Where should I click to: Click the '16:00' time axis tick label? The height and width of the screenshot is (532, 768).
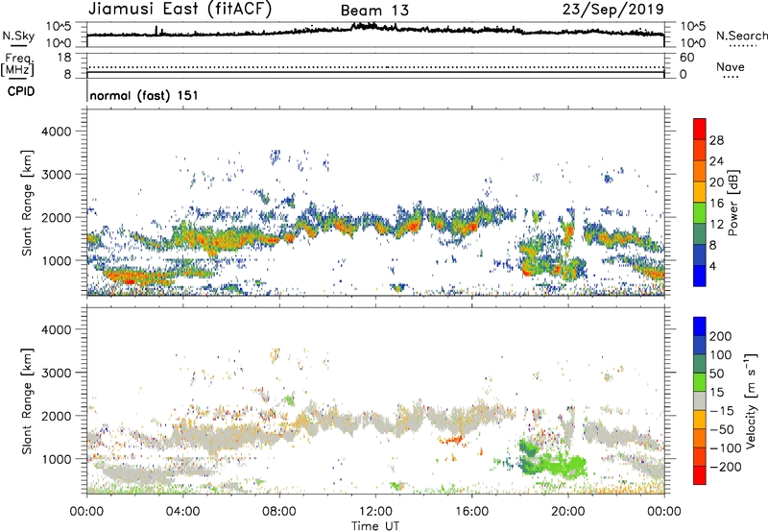click(471, 512)
